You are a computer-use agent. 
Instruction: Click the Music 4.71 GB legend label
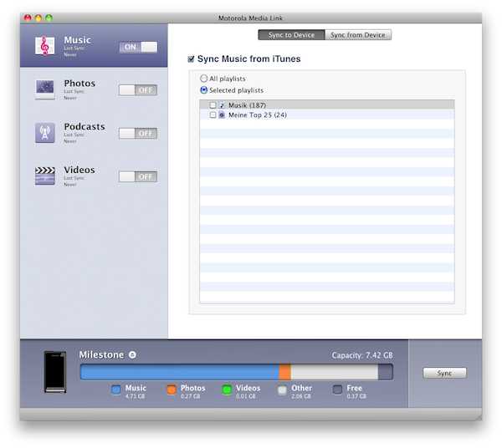click(x=136, y=391)
